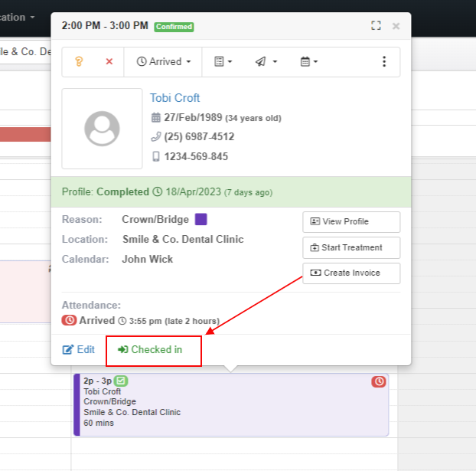Click the Checked in link
This screenshot has height=471, width=476.
click(x=150, y=350)
